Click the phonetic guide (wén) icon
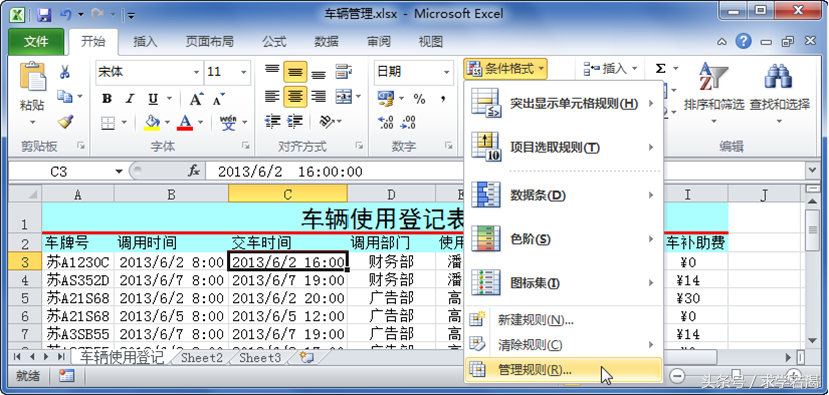The height and width of the screenshot is (395, 829). tap(228, 123)
